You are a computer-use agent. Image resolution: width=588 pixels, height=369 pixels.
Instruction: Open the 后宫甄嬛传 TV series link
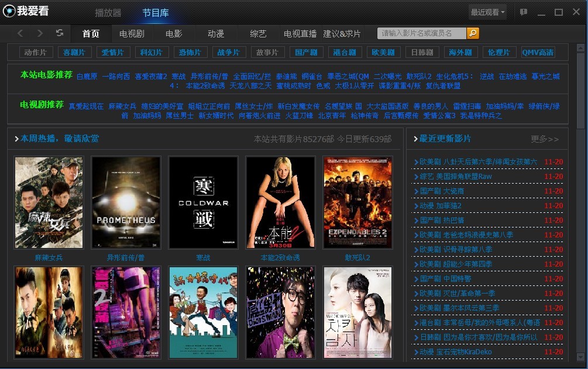click(401, 116)
